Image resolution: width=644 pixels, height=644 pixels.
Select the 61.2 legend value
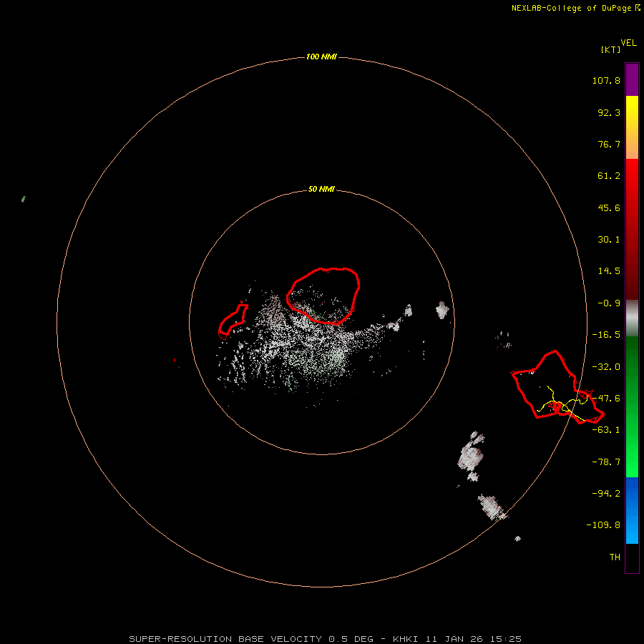click(x=609, y=176)
